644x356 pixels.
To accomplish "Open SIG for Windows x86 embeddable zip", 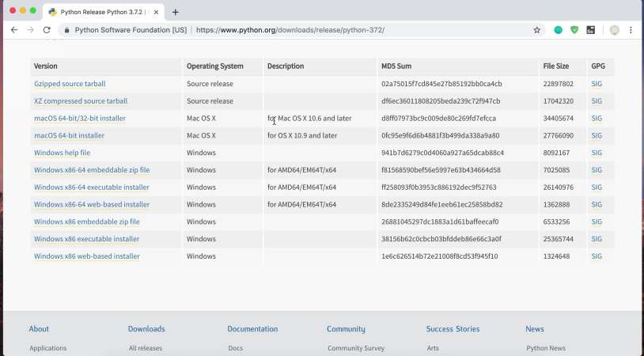I will [x=597, y=222].
